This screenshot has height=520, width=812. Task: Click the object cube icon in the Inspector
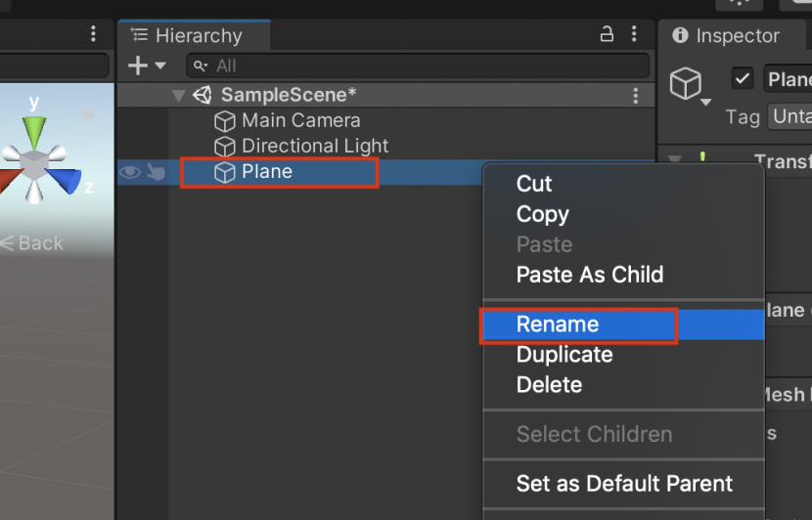click(x=686, y=83)
